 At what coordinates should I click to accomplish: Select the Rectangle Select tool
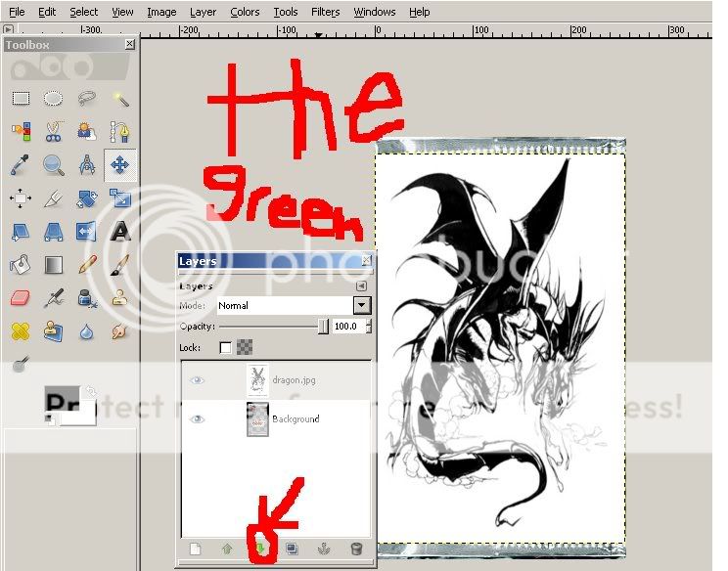pos(21,98)
